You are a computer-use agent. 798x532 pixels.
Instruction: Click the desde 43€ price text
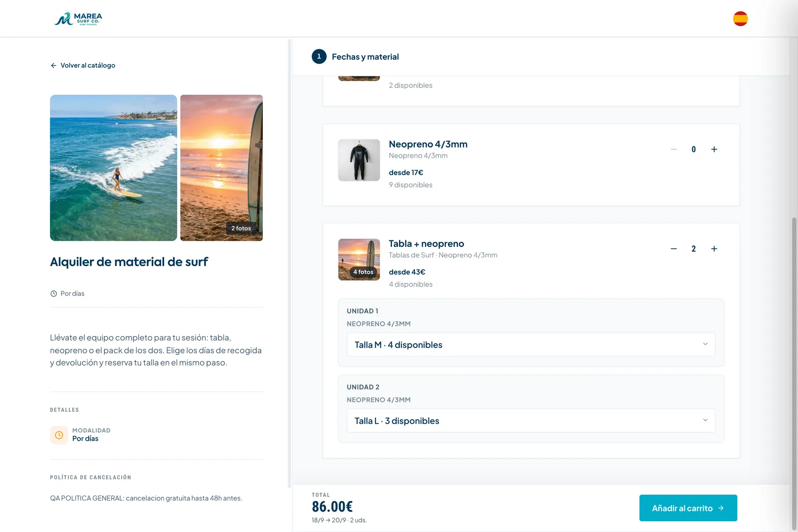click(407, 272)
